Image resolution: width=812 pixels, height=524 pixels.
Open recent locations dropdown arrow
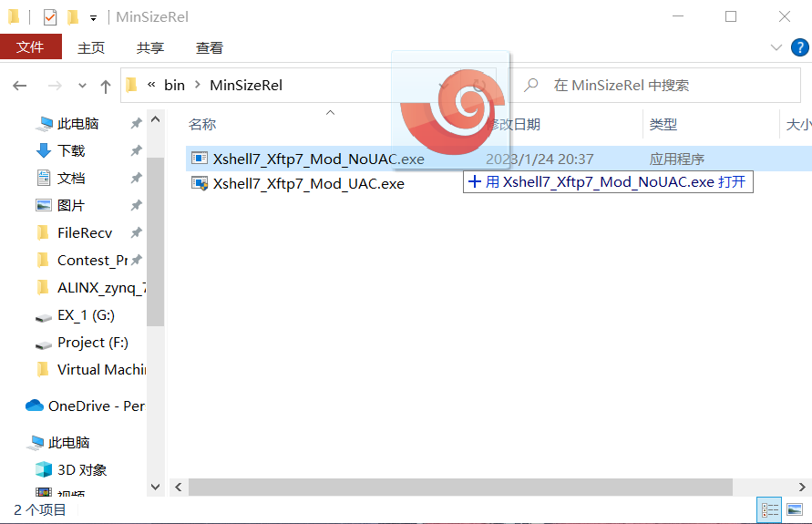click(82, 86)
